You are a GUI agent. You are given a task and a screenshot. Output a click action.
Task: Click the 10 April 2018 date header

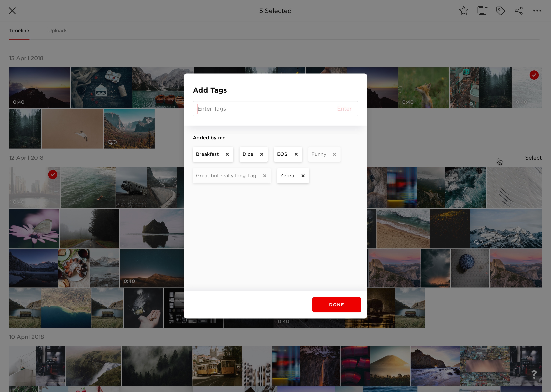[x=27, y=337]
